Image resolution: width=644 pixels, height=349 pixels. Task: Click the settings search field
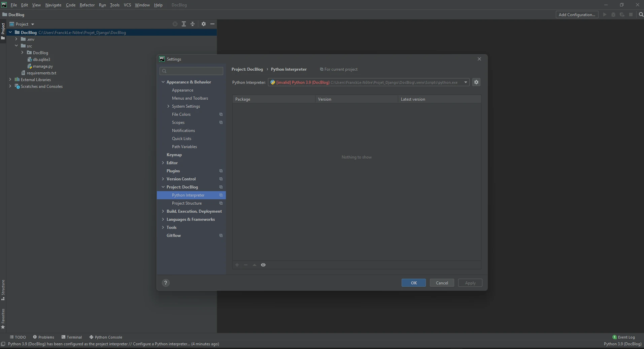(x=191, y=71)
